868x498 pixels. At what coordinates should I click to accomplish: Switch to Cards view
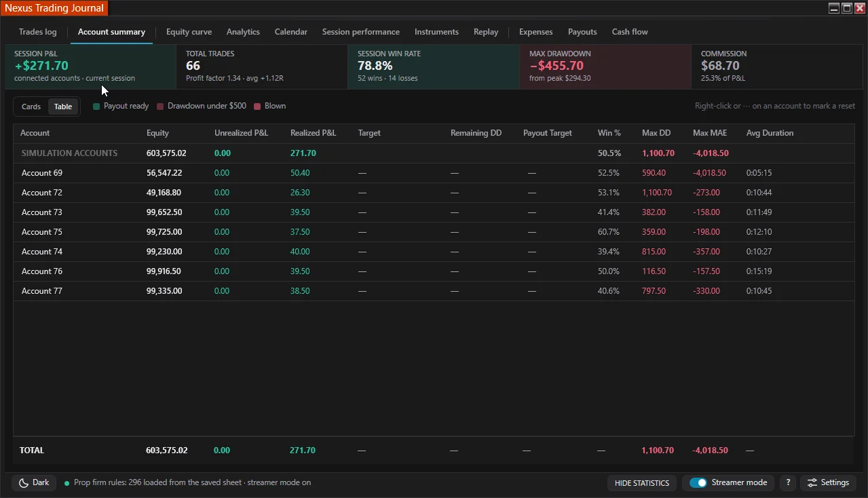tap(31, 107)
